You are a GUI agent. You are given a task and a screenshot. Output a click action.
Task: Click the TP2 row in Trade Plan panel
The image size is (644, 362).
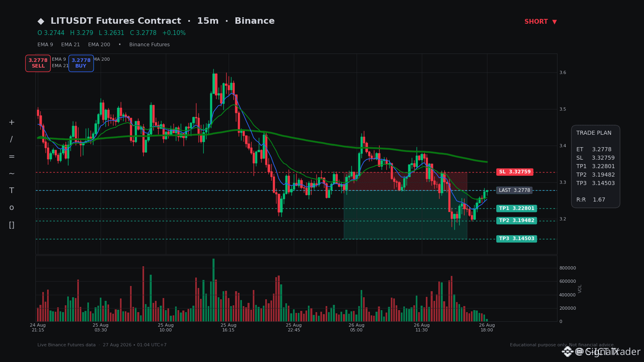tap(595, 175)
